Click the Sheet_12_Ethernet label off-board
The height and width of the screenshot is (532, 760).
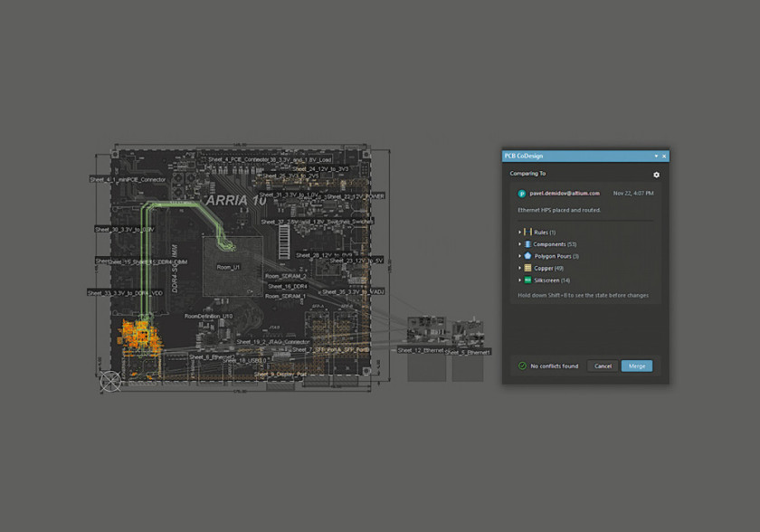pyautogui.click(x=421, y=350)
